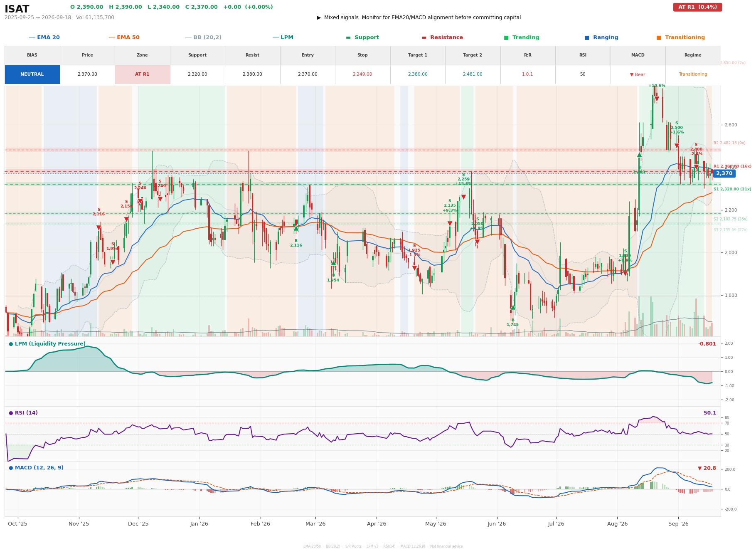Screen dimensions: 756x553
Task: Select the Jan '26 date axis label
Action: (199, 524)
